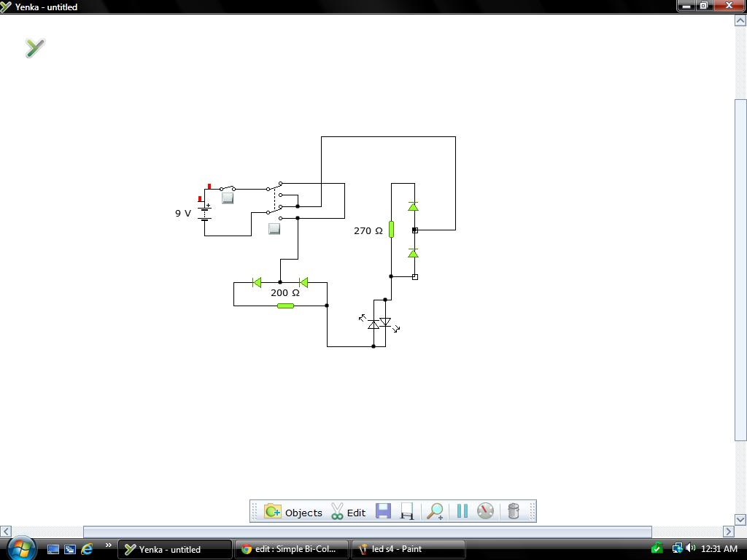This screenshot has height=560, width=747.
Task: Click the horizontal scrollbar thumb
Action: [368, 532]
